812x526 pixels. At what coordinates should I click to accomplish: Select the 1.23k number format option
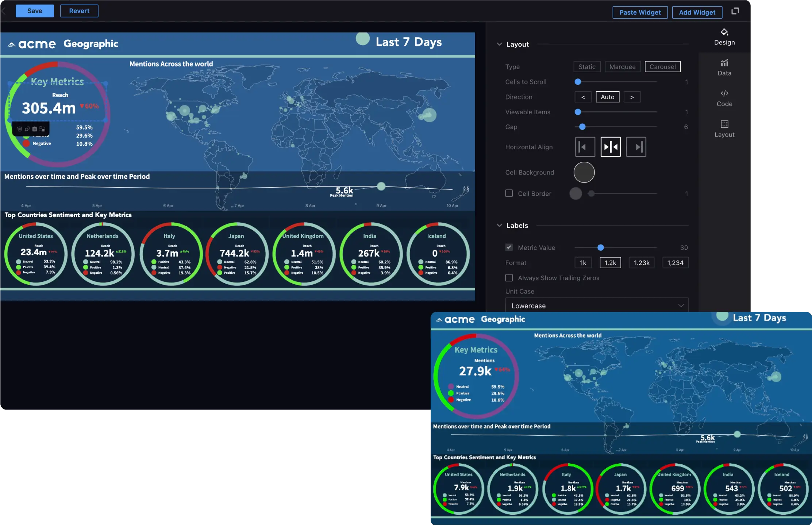(642, 263)
